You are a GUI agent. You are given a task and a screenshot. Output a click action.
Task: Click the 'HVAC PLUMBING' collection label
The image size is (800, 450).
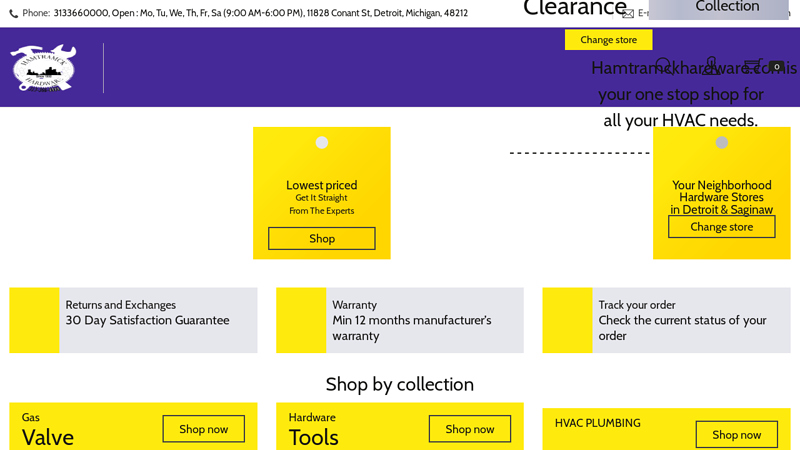coord(597,423)
